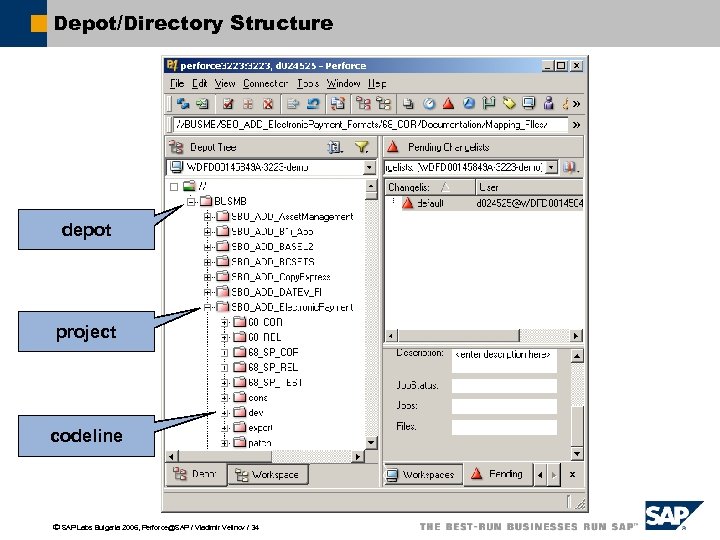Viewport: 720px width, 540px height.
Task: Click the Check Out red checkmark icon
Action: click(228, 104)
